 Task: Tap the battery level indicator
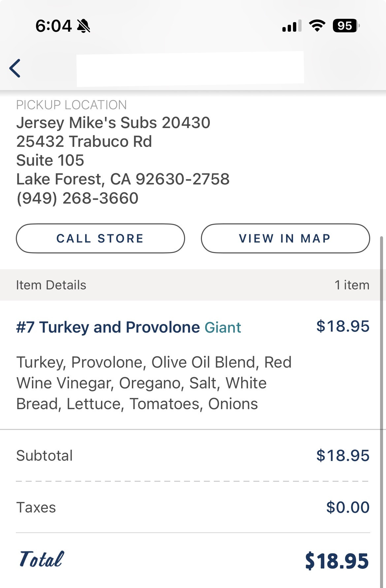click(345, 26)
